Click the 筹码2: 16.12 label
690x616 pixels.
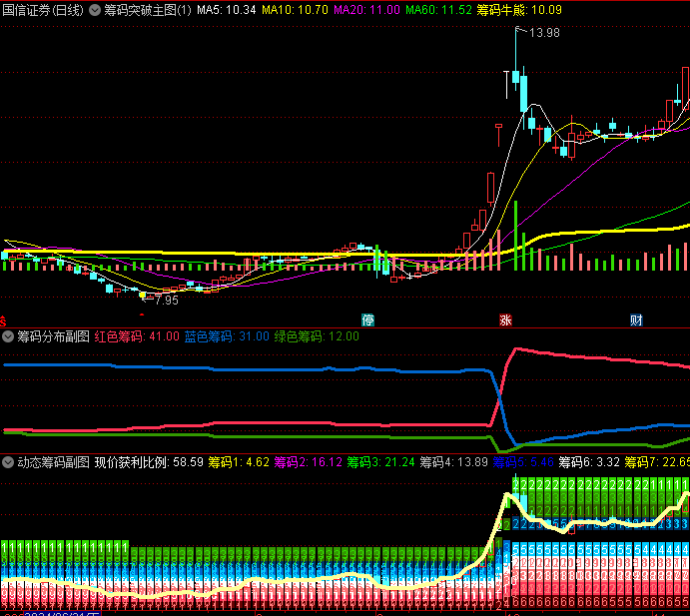click(308, 462)
